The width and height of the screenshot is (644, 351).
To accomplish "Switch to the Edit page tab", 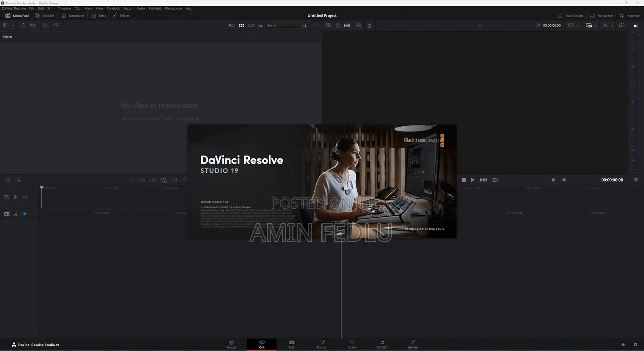I will tap(292, 345).
